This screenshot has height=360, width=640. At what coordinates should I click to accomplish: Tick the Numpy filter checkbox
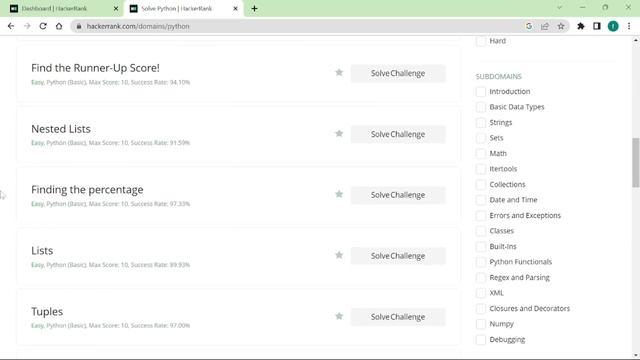click(481, 324)
